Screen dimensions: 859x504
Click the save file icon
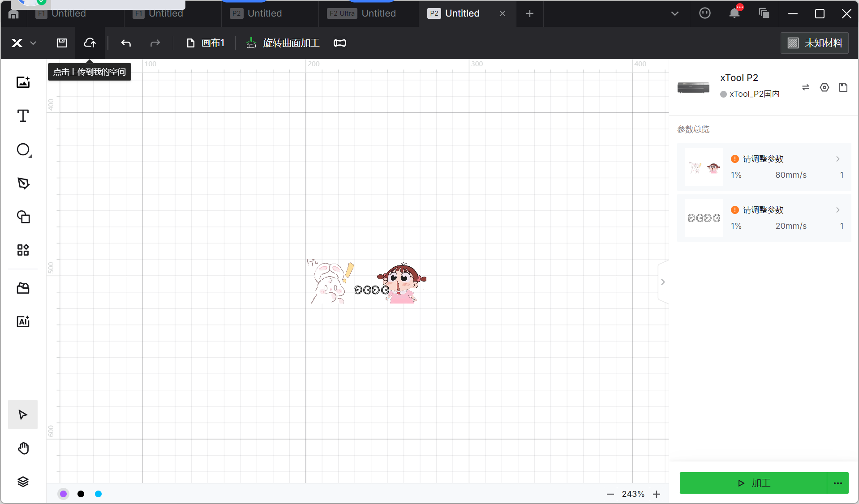pyautogui.click(x=62, y=43)
